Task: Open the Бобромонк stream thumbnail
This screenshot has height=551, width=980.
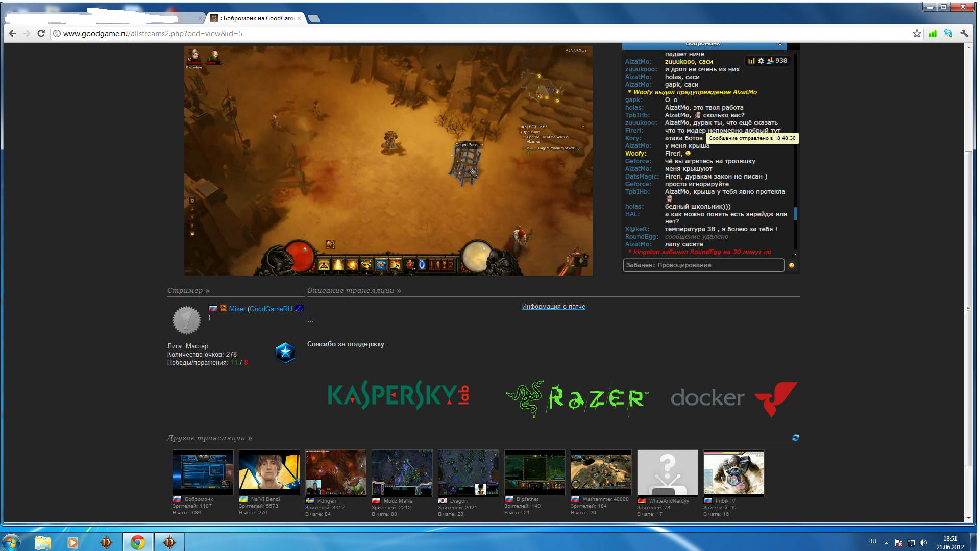Action: (203, 472)
